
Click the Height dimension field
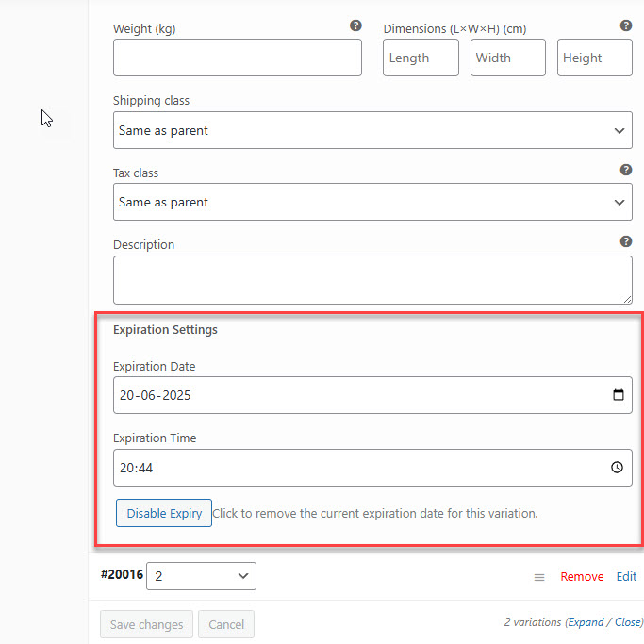pos(594,58)
